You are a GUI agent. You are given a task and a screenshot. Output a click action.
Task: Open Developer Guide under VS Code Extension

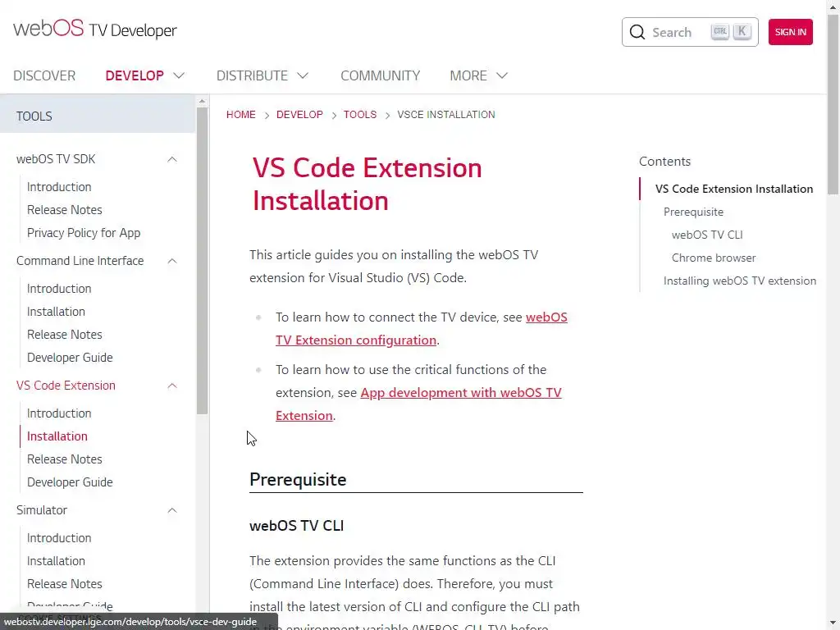[x=70, y=482]
